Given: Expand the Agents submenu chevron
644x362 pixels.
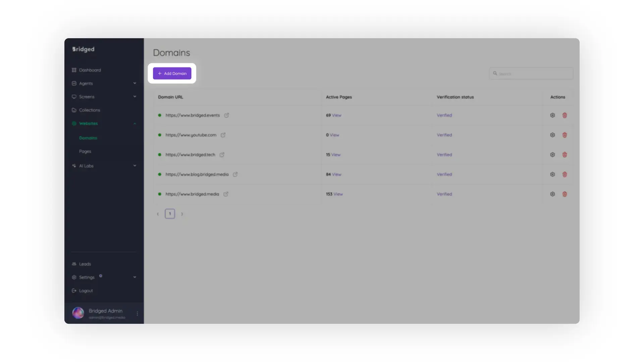Looking at the screenshot, I should (x=135, y=83).
